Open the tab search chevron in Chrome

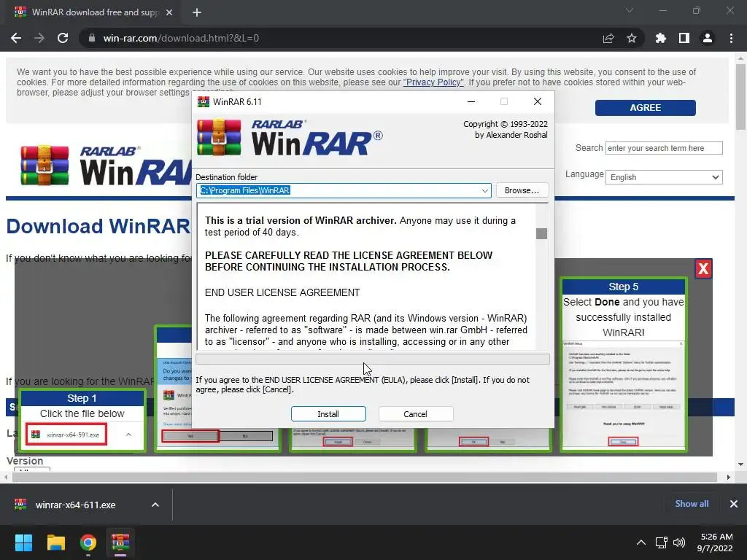click(x=630, y=10)
